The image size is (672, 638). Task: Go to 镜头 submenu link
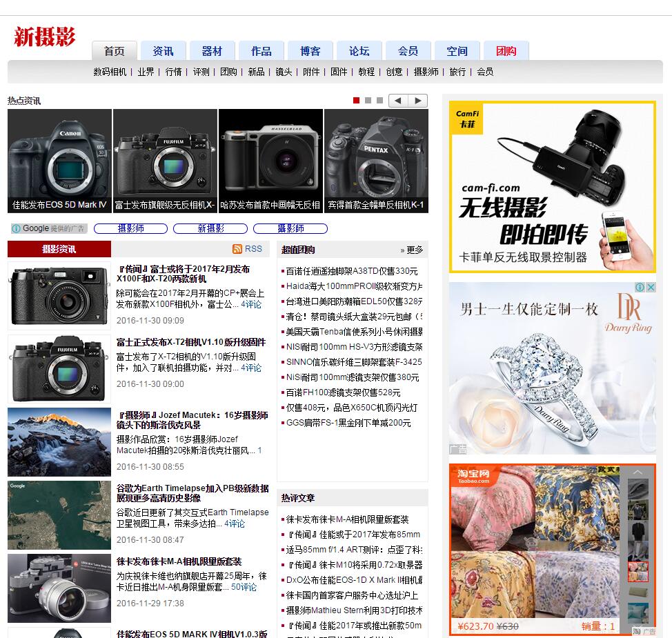click(284, 72)
